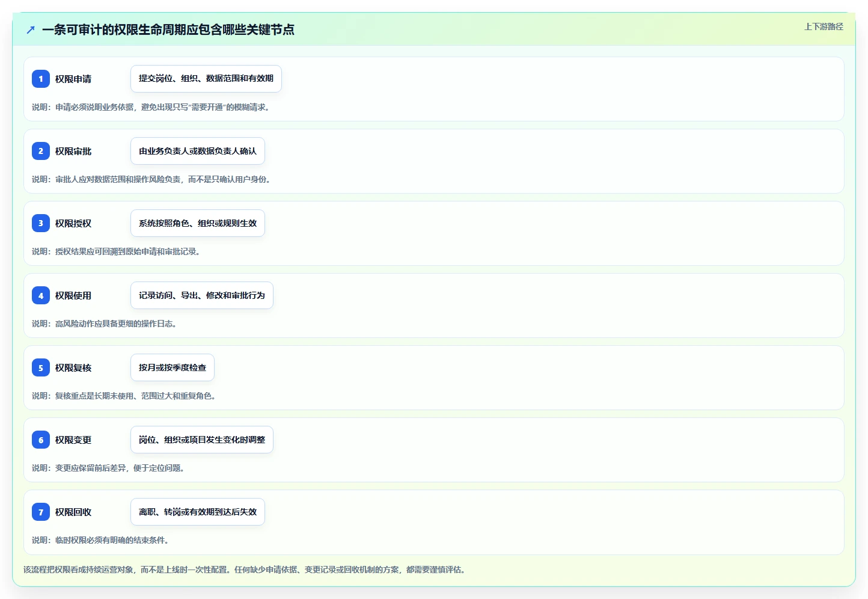Click the 权限回收 step title
The image size is (868, 599).
coord(73,512)
